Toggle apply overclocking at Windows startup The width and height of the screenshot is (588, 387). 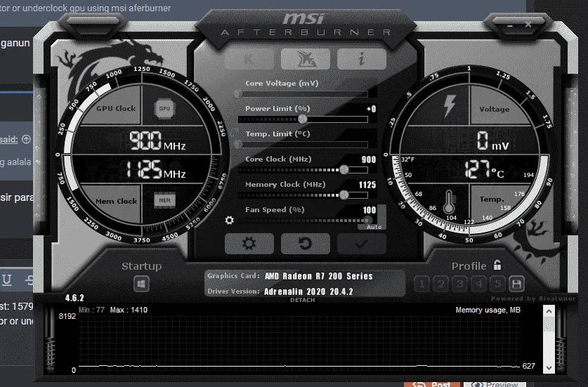click(x=141, y=284)
